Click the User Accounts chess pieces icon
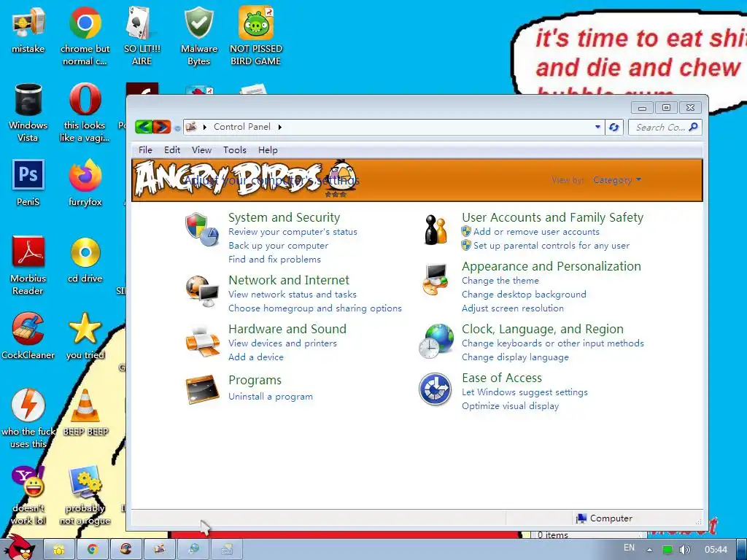This screenshot has width=747, height=560. click(x=436, y=230)
